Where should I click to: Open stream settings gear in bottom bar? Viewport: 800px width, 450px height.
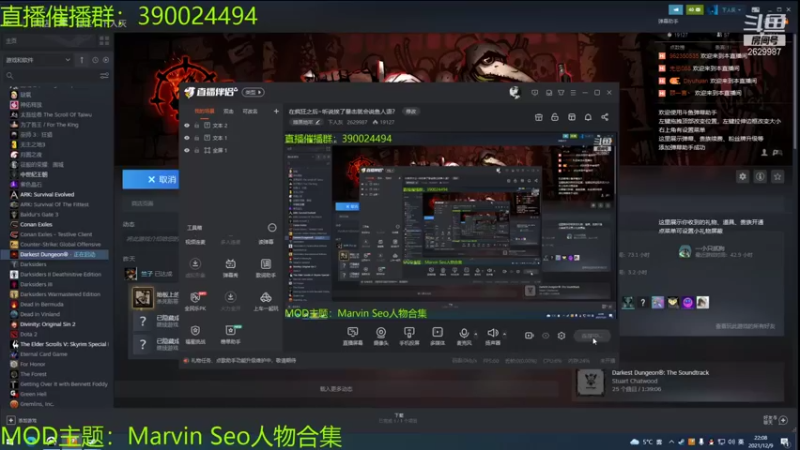561,336
